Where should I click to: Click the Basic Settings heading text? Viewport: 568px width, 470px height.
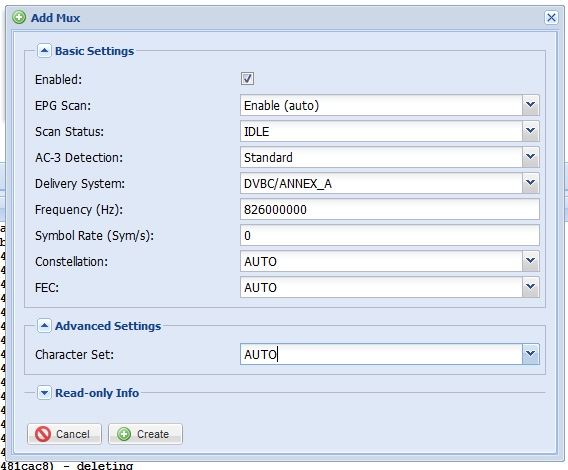95,51
